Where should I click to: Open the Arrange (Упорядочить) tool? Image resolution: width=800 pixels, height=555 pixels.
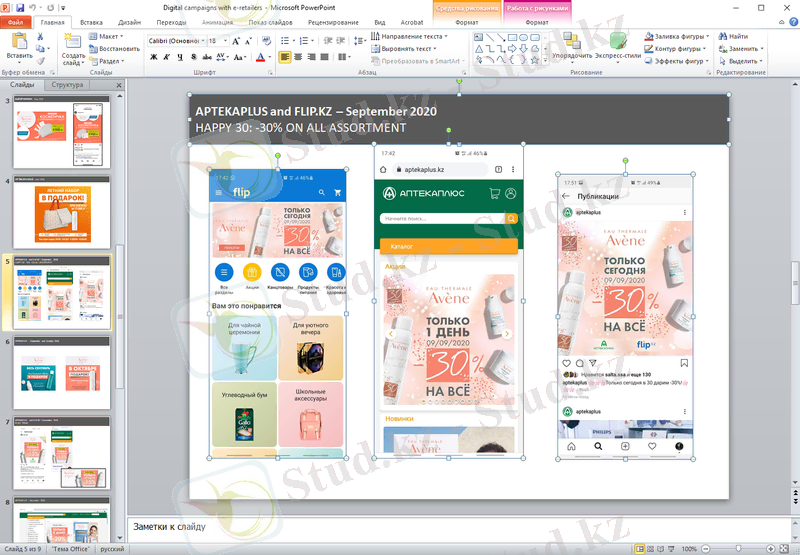(571, 43)
